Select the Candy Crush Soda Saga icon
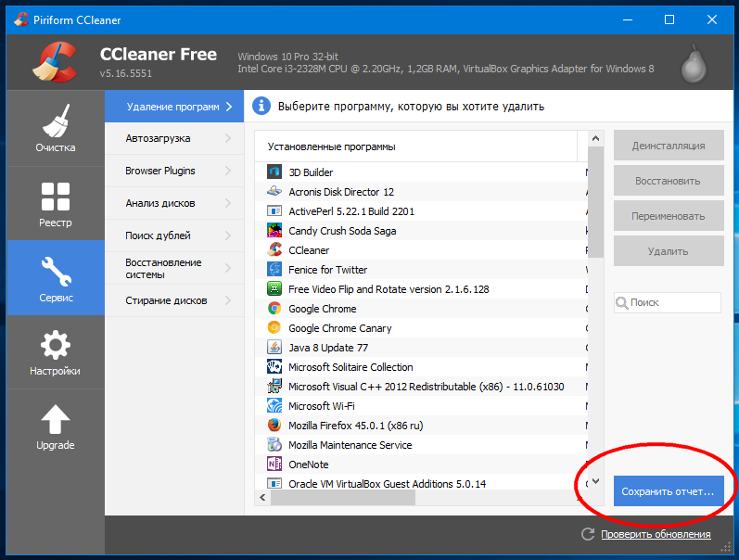 pyautogui.click(x=274, y=230)
